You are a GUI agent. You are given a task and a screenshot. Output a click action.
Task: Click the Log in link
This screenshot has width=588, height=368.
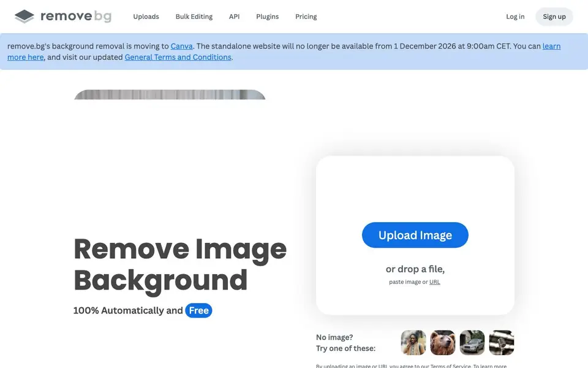point(515,17)
